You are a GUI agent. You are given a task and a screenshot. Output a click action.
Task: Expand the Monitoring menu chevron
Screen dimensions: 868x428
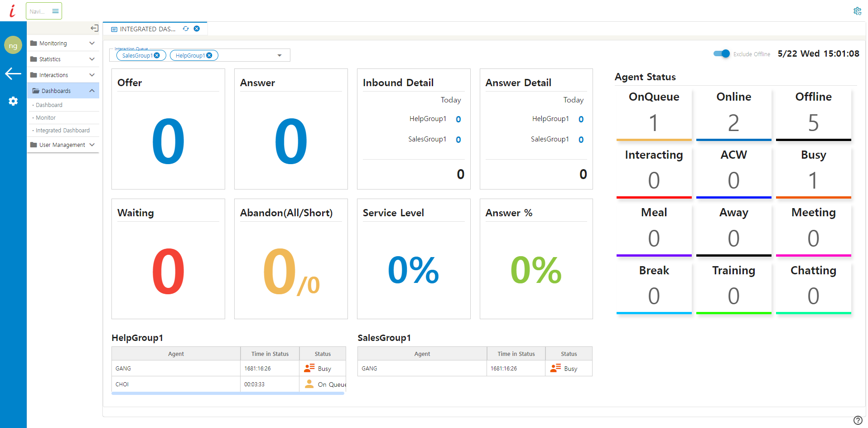click(x=92, y=43)
